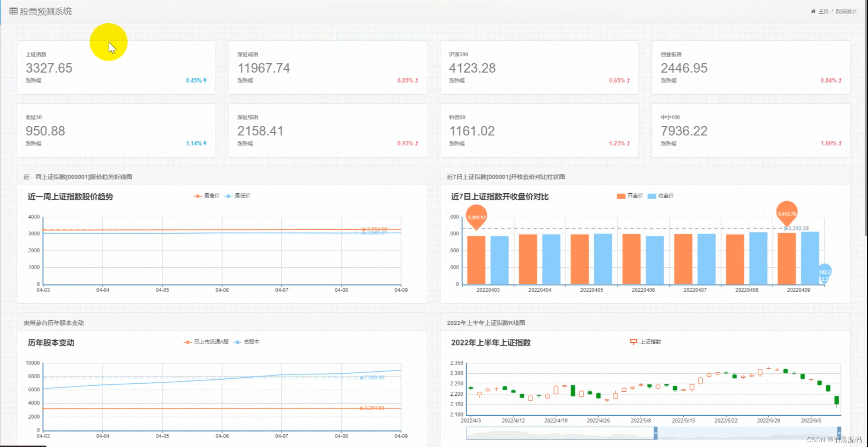
Task: Toggle the 收盘价 legend series
Action: tap(661, 196)
